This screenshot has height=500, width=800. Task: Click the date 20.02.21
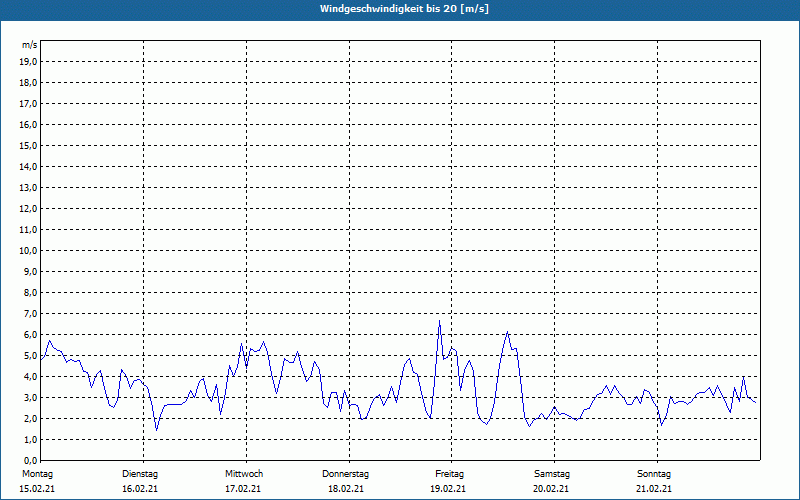pos(551,489)
